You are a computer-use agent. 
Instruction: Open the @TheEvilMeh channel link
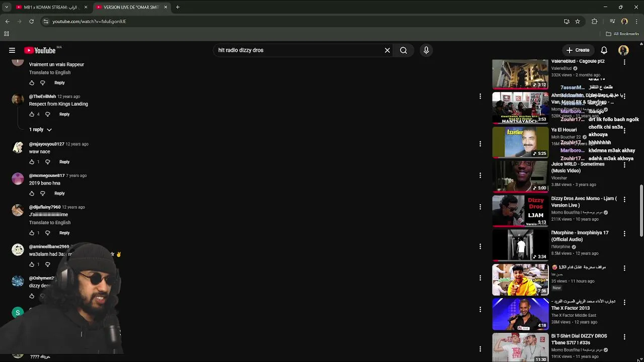tap(42, 97)
